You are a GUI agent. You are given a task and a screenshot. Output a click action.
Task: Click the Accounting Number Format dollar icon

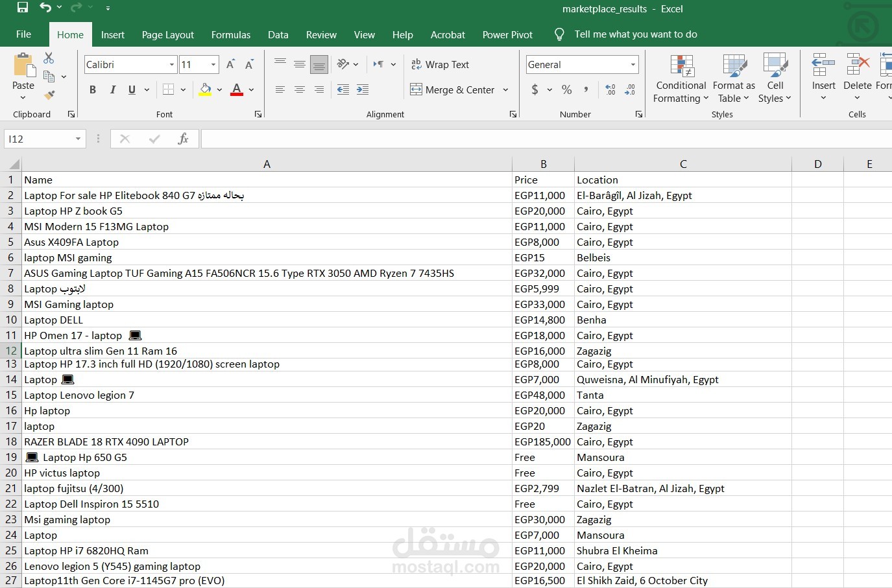click(535, 89)
